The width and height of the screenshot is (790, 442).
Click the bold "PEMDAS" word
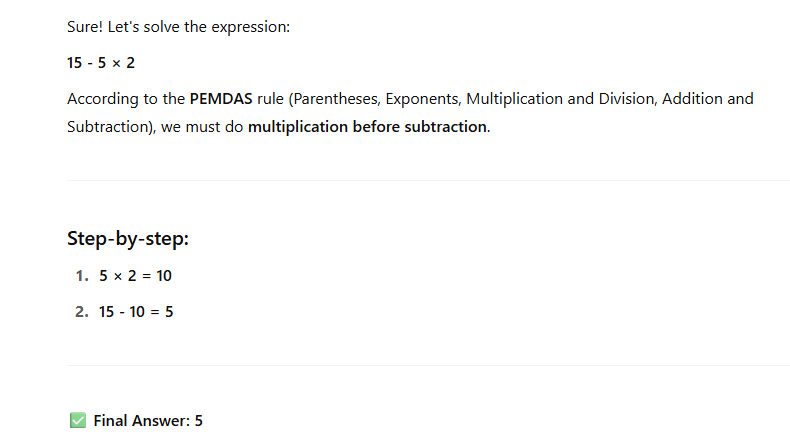[x=221, y=99]
